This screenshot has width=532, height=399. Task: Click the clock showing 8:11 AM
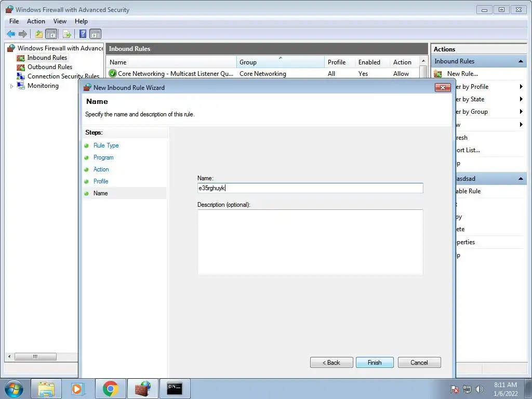(506, 385)
